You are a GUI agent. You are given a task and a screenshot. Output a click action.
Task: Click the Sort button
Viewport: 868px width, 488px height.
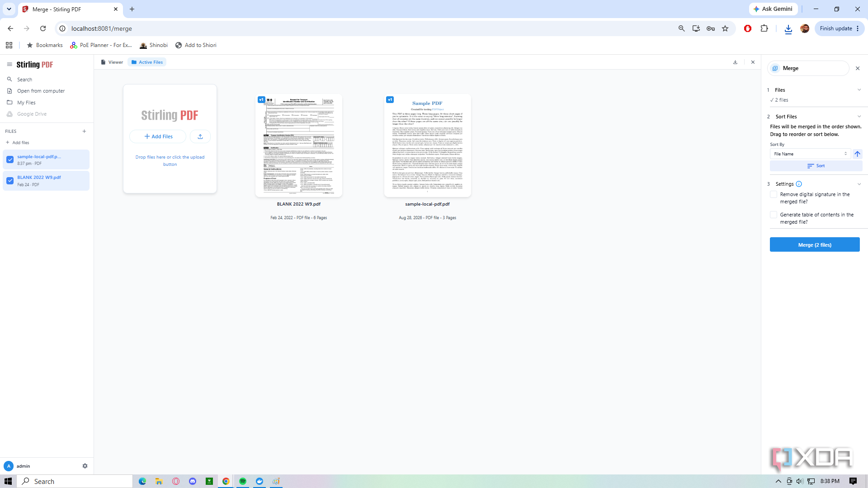tap(816, 166)
